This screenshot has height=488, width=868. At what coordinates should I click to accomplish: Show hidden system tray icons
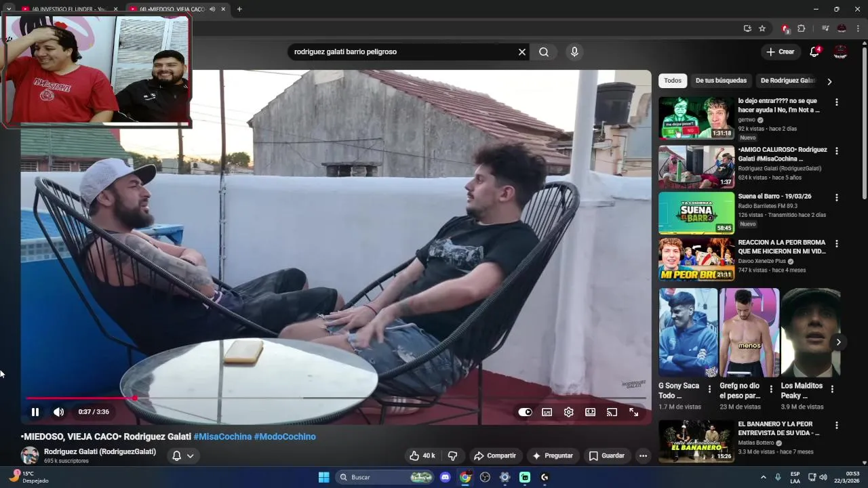click(763, 477)
